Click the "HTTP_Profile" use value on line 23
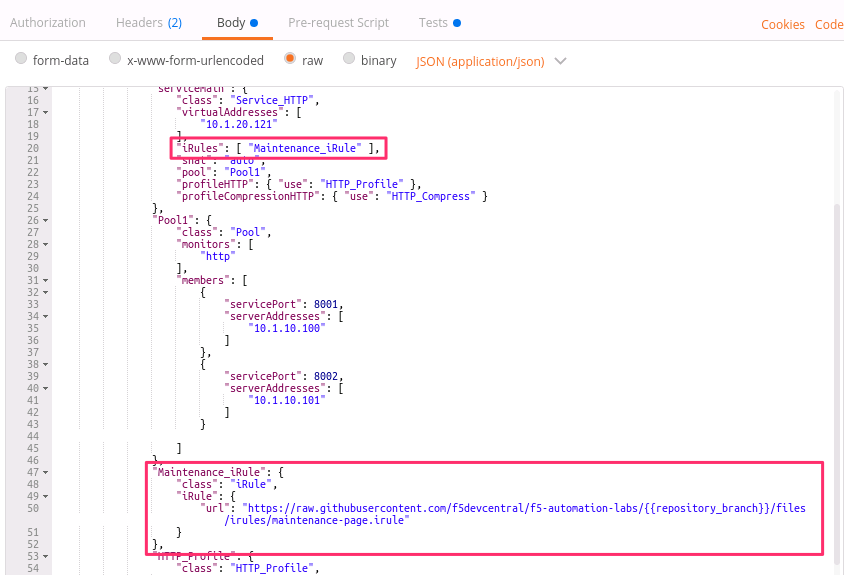Viewport: 844px width, 575px height. pos(362,184)
